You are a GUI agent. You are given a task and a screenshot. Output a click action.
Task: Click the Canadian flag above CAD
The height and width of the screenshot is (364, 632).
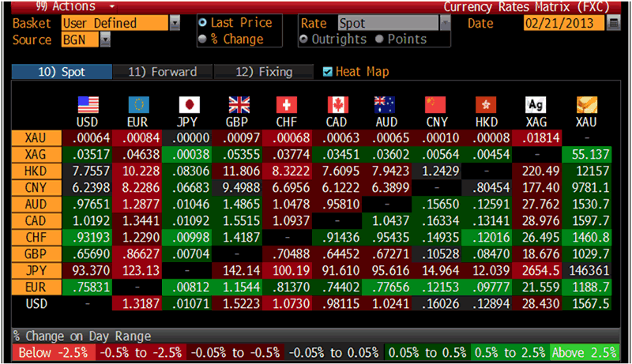[337, 105]
